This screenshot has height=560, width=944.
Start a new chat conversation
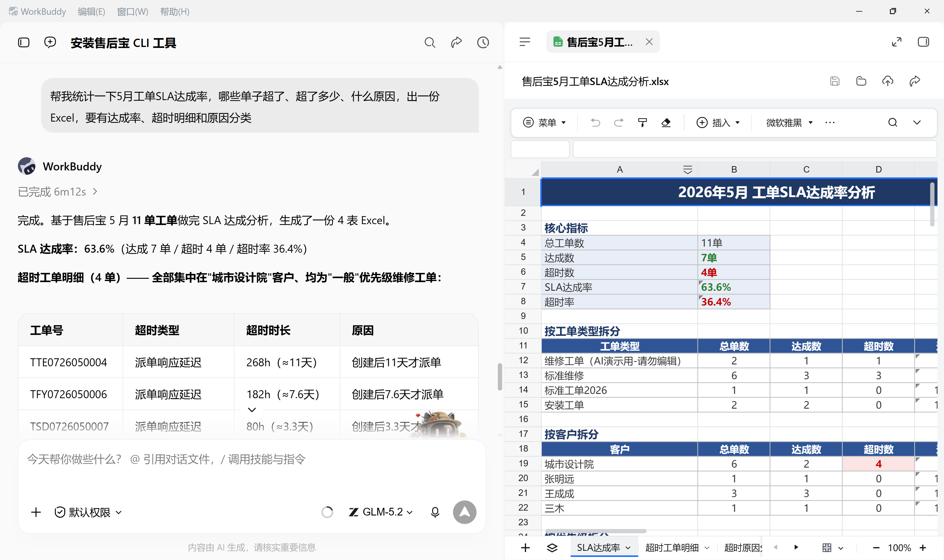pos(50,42)
